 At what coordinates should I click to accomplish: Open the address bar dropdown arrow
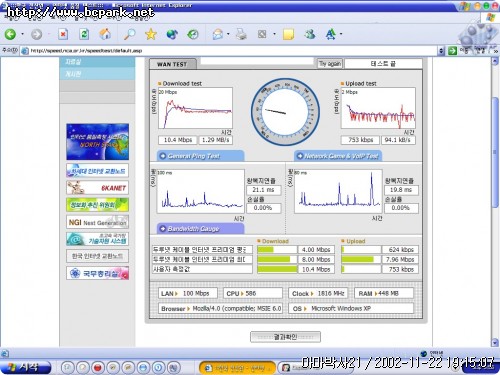click(x=442, y=51)
